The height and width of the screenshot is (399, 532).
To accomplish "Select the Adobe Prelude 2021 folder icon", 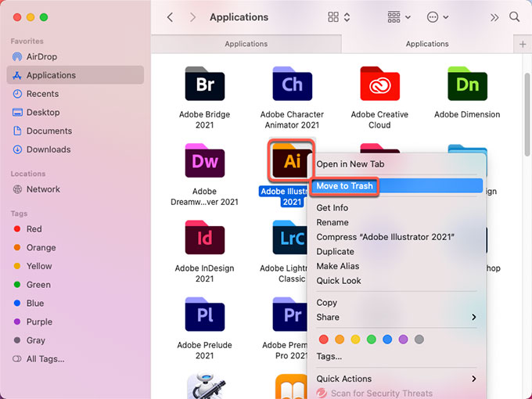I will coord(205,315).
